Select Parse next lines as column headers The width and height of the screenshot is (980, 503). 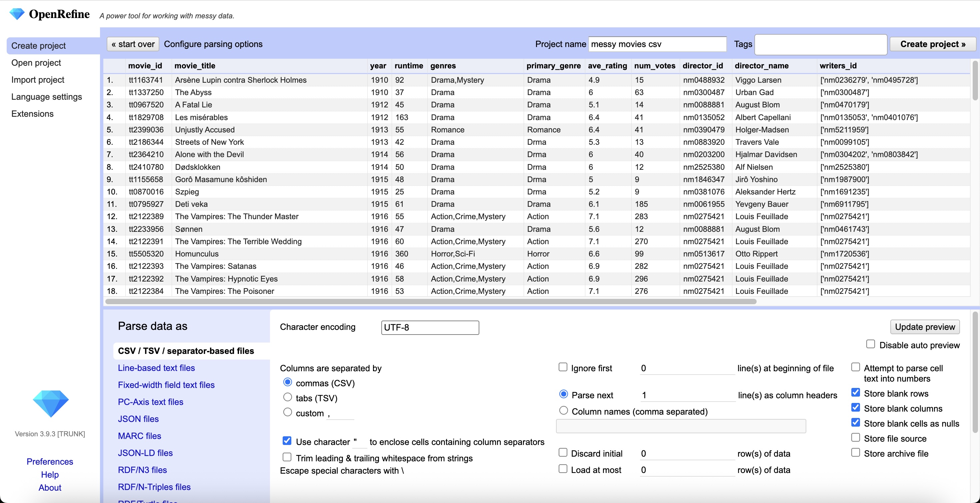563,394
